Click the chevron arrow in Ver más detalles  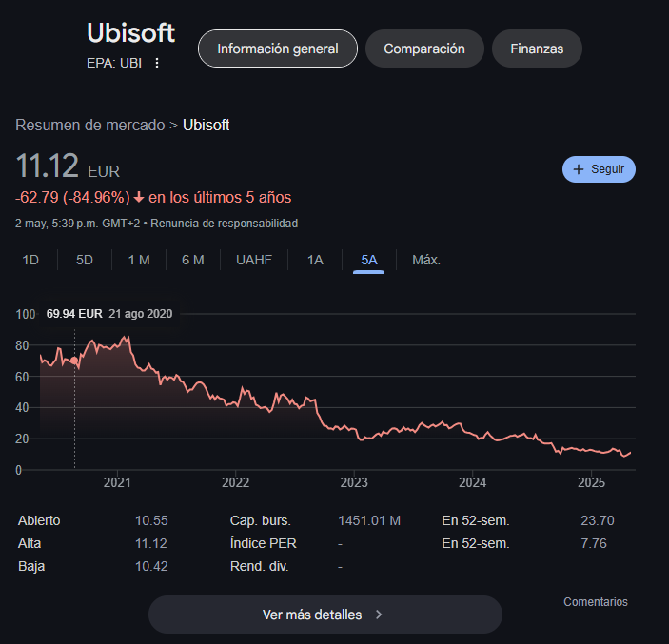379,615
